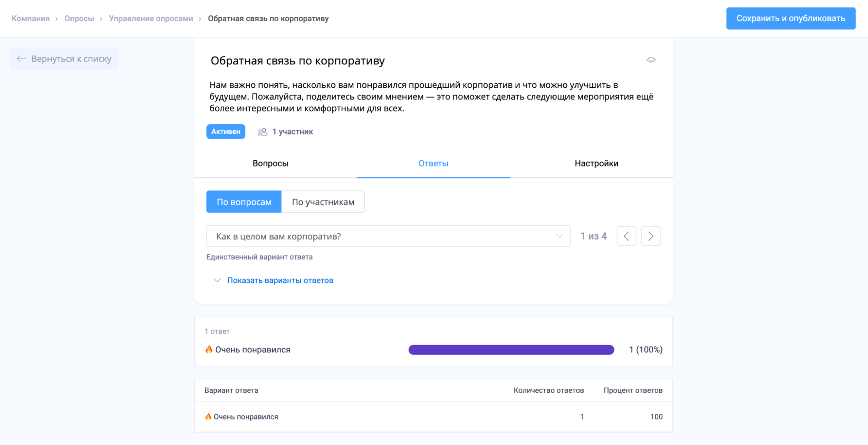Image resolution: width=868 pixels, height=445 pixels.
Task: Click the back arrow beside Вернуться к списку
Action: [x=21, y=59]
